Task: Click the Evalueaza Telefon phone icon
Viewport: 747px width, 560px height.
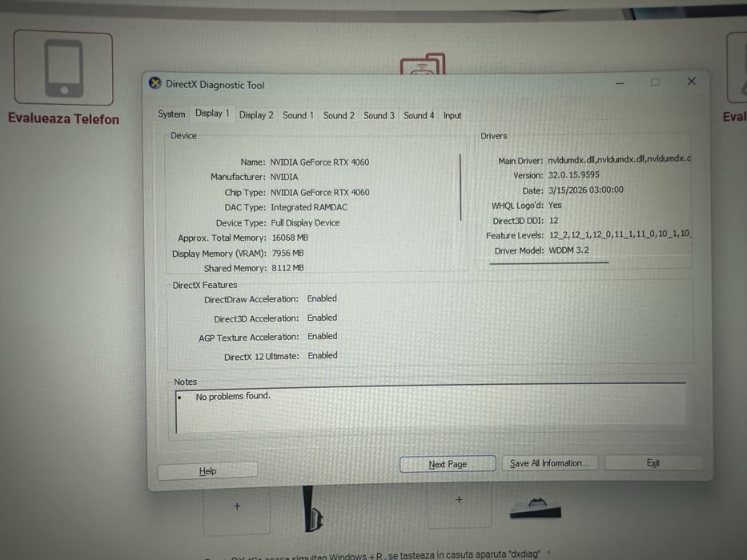Action: pyautogui.click(x=63, y=68)
